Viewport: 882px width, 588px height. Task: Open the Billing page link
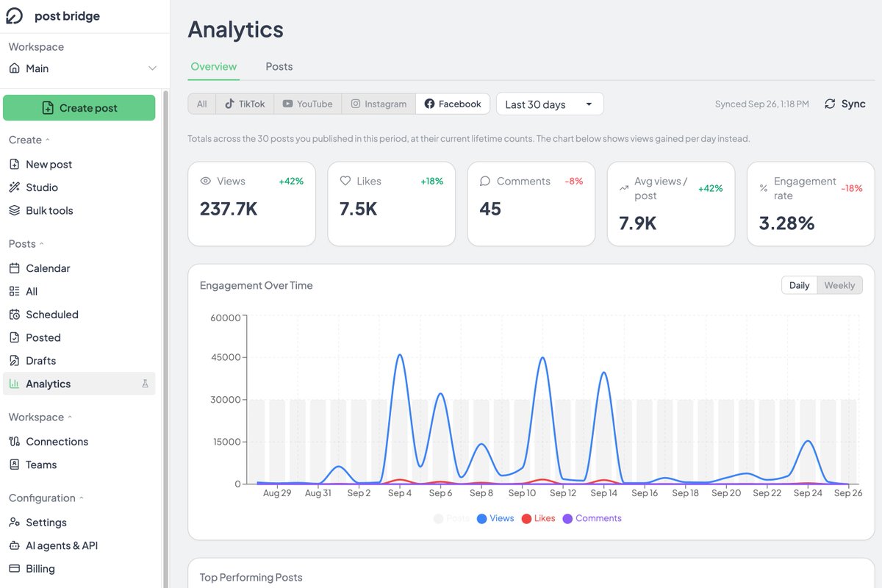[x=40, y=569]
